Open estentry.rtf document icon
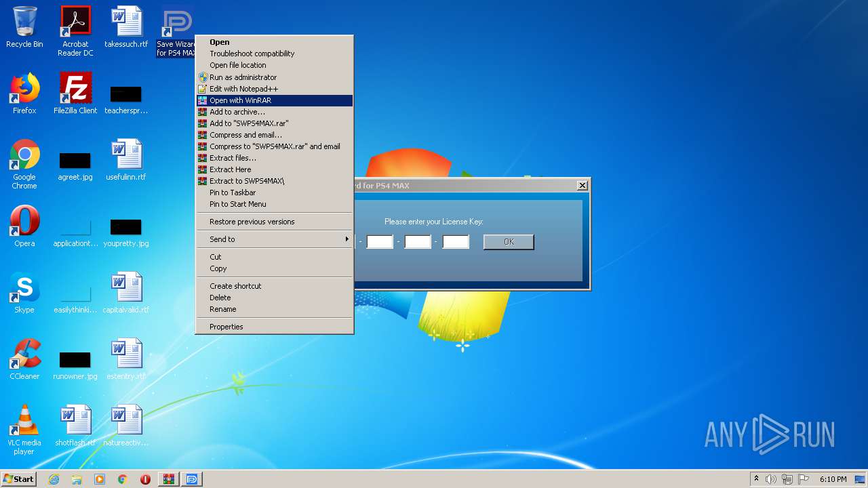Viewport: 868px width, 488px height. (x=126, y=359)
